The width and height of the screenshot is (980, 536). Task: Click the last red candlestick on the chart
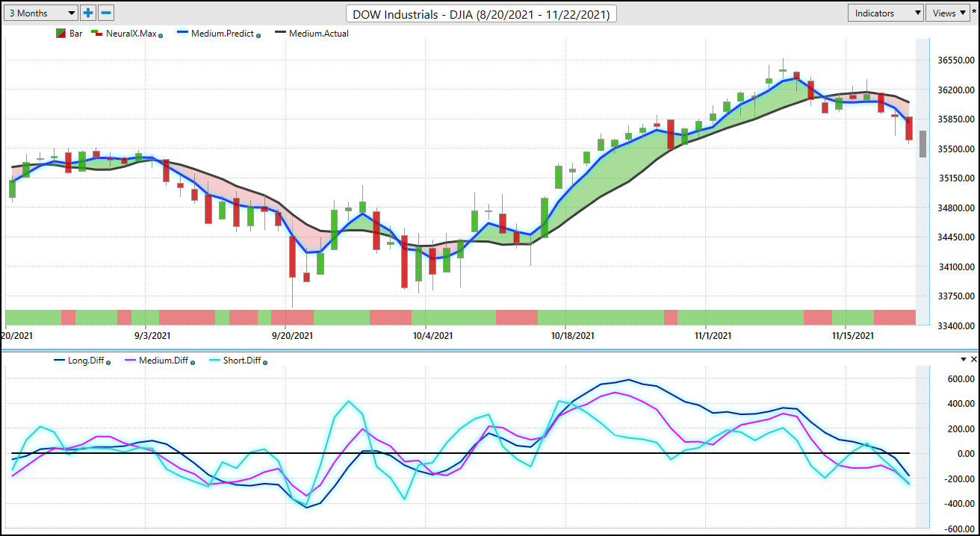pyautogui.click(x=909, y=128)
